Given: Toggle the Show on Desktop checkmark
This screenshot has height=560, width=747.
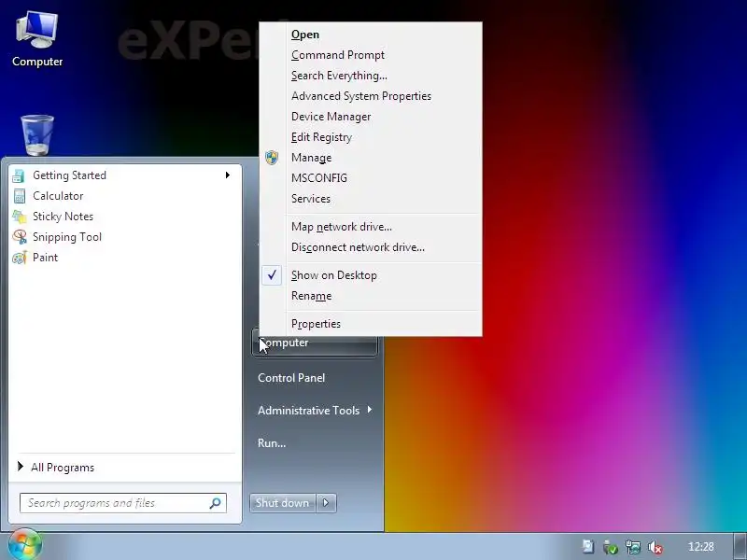Looking at the screenshot, I should [x=272, y=274].
